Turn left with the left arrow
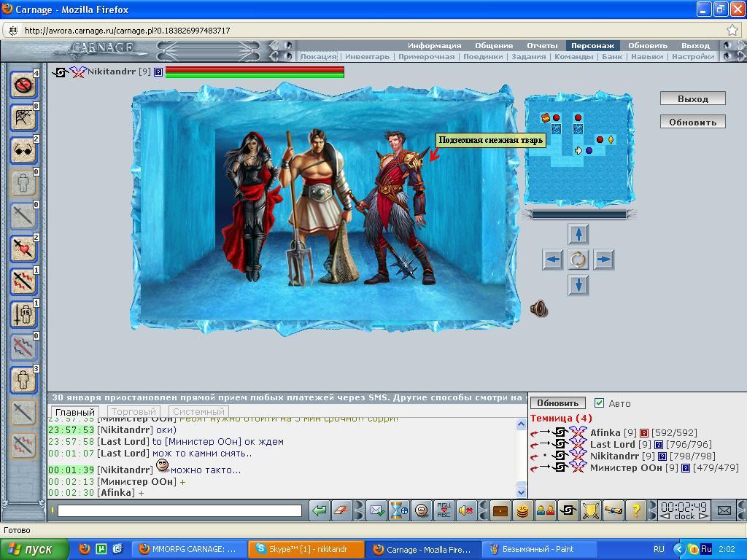The width and height of the screenshot is (747, 560). 553,260
